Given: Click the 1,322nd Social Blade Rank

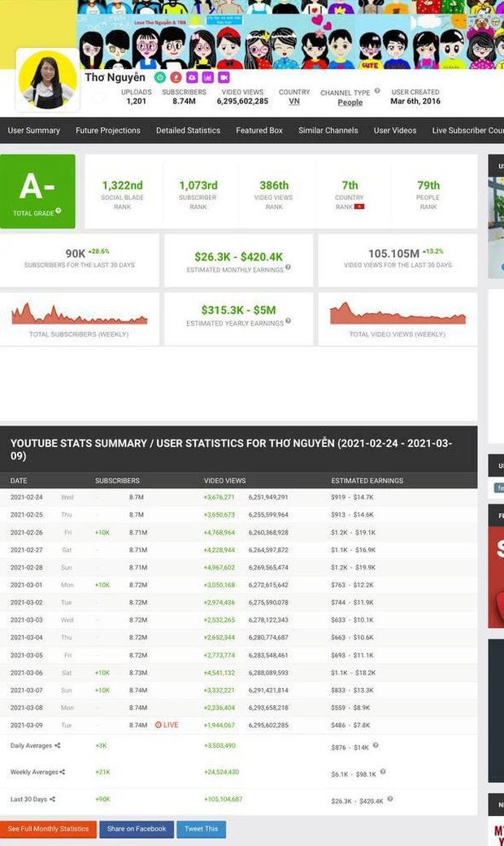Looking at the screenshot, I should point(123,185).
